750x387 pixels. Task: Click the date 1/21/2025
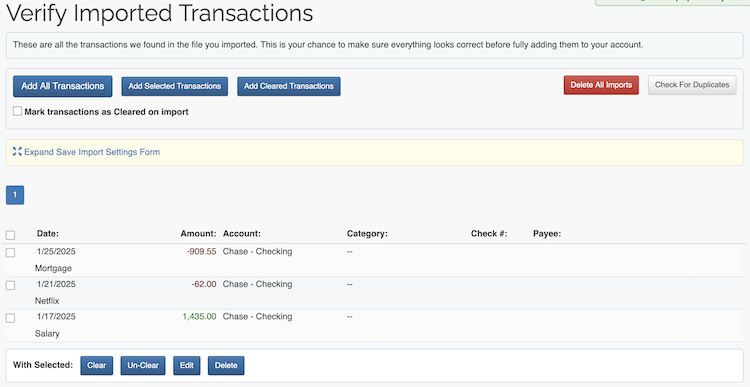[x=56, y=284]
